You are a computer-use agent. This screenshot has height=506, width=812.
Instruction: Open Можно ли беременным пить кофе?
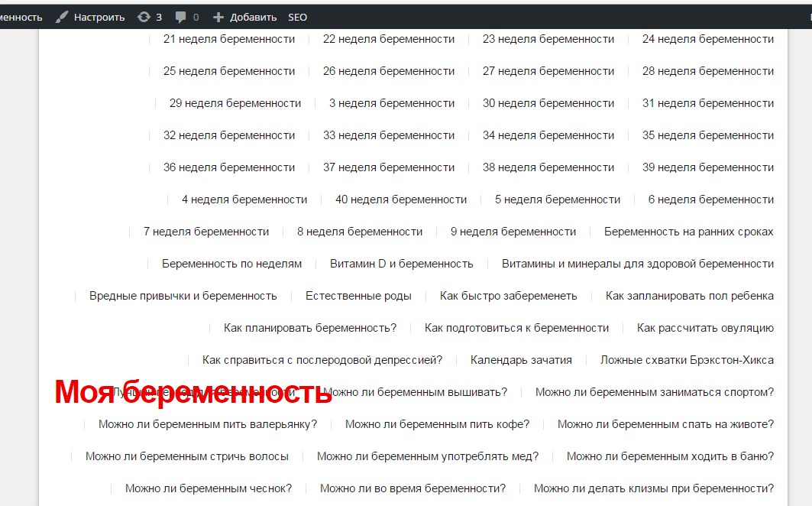pyautogui.click(x=437, y=423)
